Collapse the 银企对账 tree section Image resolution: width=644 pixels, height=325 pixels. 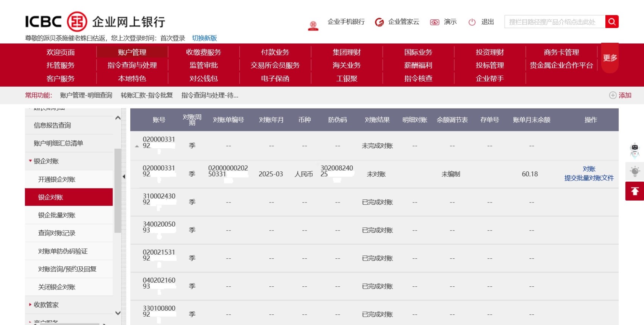pos(30,161)
